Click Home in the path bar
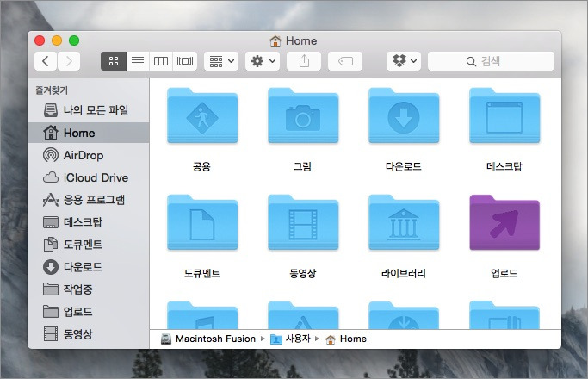 coord(346,339)
